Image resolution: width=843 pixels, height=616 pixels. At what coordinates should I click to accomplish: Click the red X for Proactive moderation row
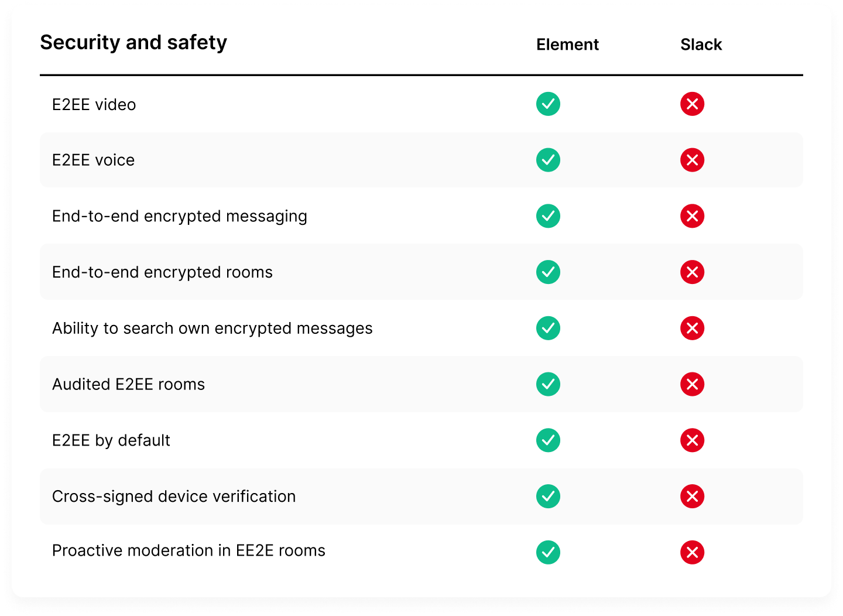692,552
